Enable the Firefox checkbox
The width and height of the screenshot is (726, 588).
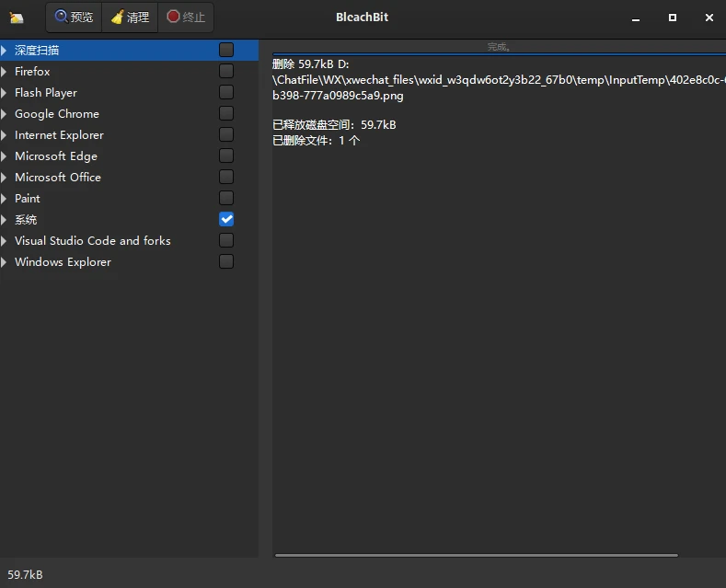pyautogui.click(x=226, y=71)
